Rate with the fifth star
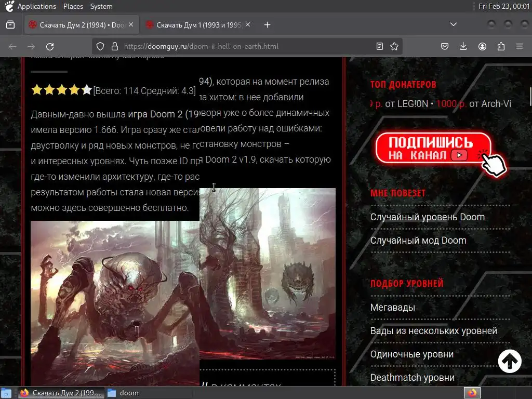The width and height of the screenshot is (532, 399). click(87, 90)
